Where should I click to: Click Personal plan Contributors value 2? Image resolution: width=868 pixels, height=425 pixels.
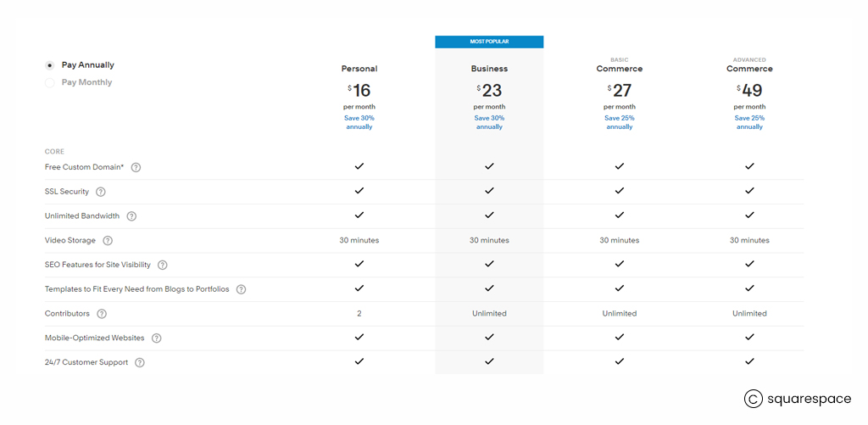[359, 314]
